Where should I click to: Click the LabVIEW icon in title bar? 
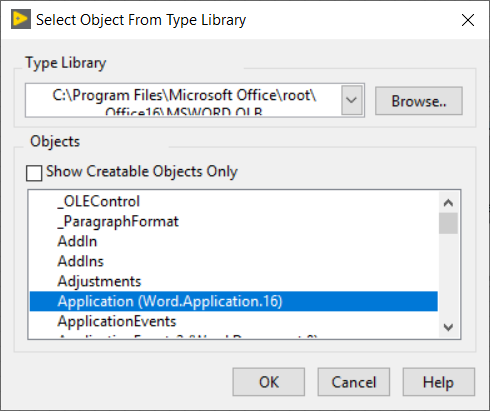[x=21, y=19]
